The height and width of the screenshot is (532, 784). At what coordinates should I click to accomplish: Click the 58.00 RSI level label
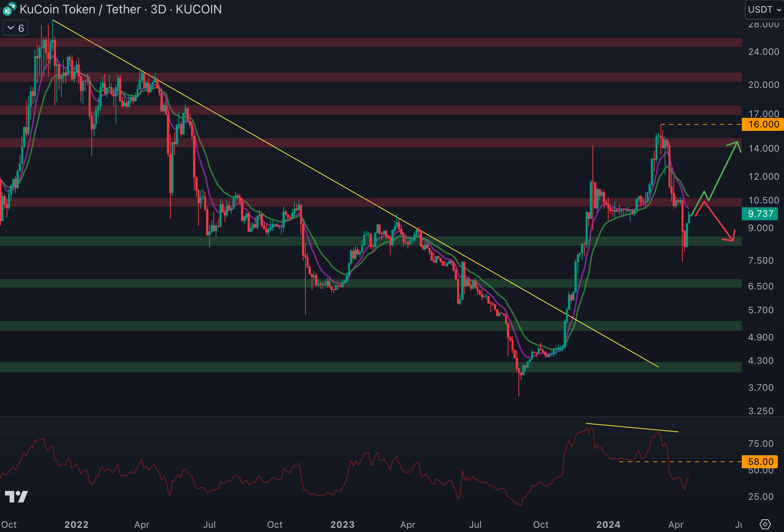(x=760, y=462)
